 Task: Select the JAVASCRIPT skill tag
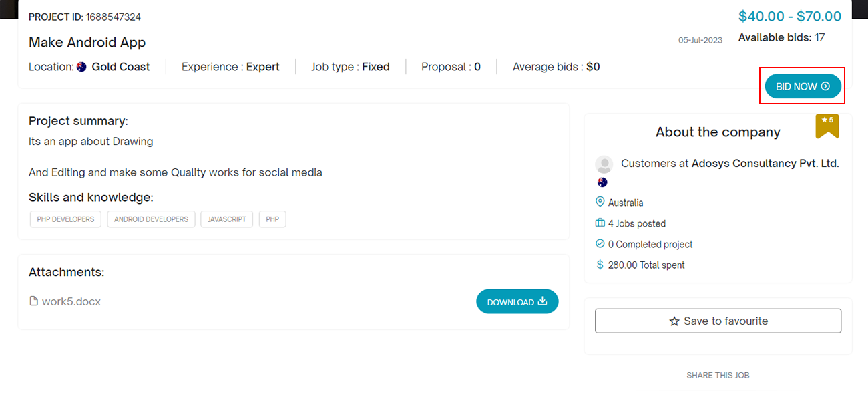(x=227, y=219)
